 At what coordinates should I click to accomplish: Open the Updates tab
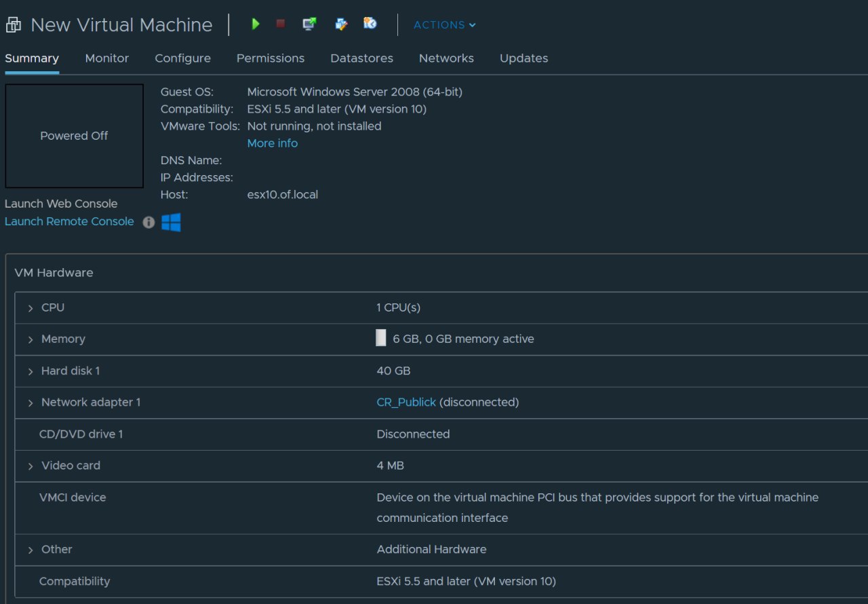pyautogui.click(x=524, y=58)
